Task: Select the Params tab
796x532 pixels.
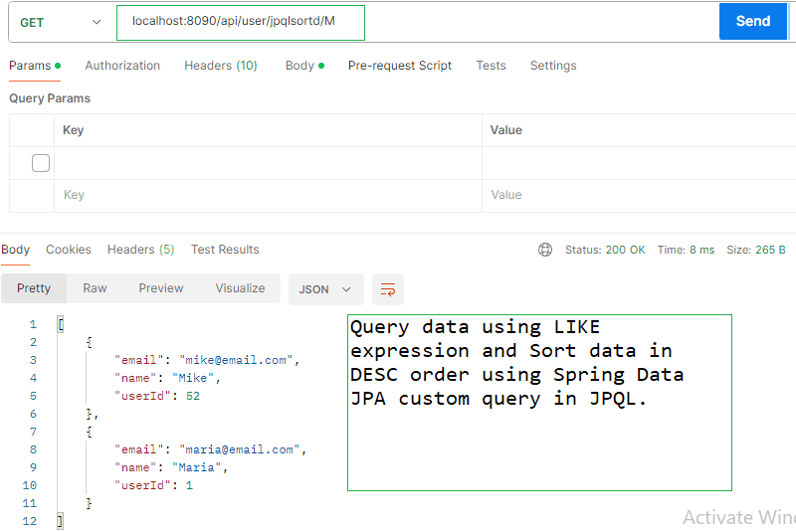Action: 30,66
